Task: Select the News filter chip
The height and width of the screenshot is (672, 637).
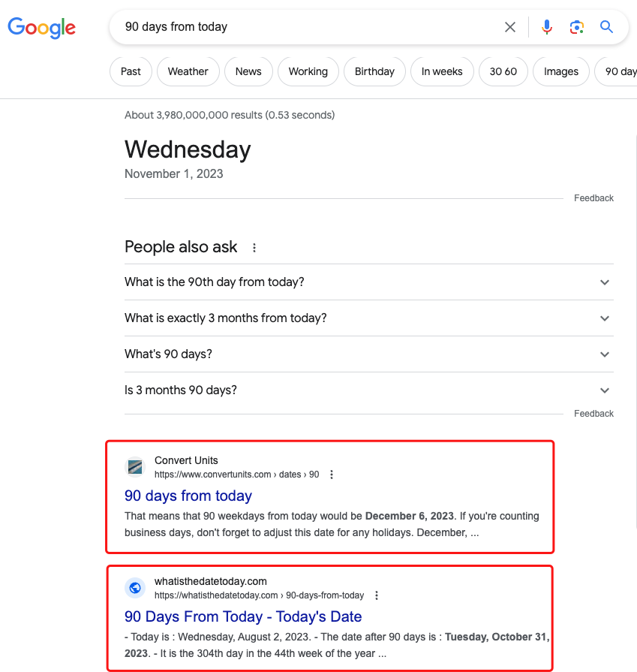Action: click(248, 71)
